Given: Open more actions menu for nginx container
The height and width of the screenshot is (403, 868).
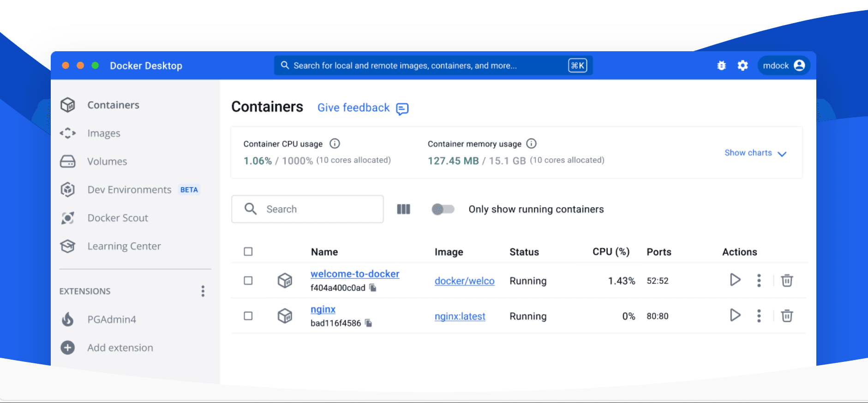Looking at the screenshot, I should coord(759,316).
